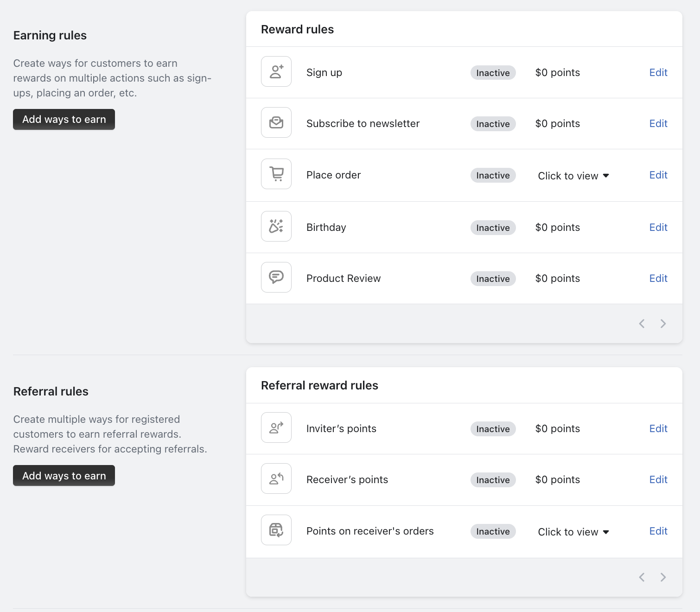The width and height of the screenshot is (700, 612).
Task: Go to previous page of Reward rules
Action: coord(642,324)
